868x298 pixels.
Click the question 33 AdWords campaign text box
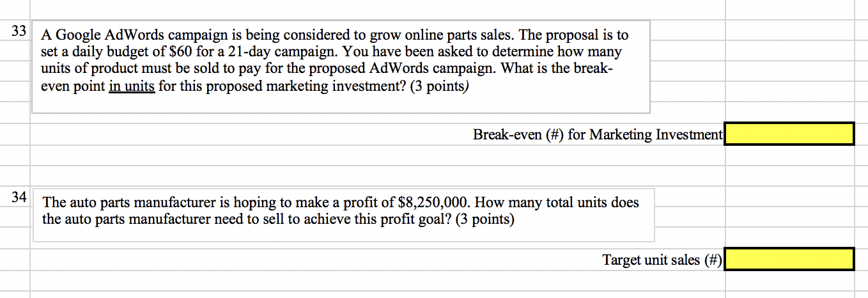pos(341,67)
